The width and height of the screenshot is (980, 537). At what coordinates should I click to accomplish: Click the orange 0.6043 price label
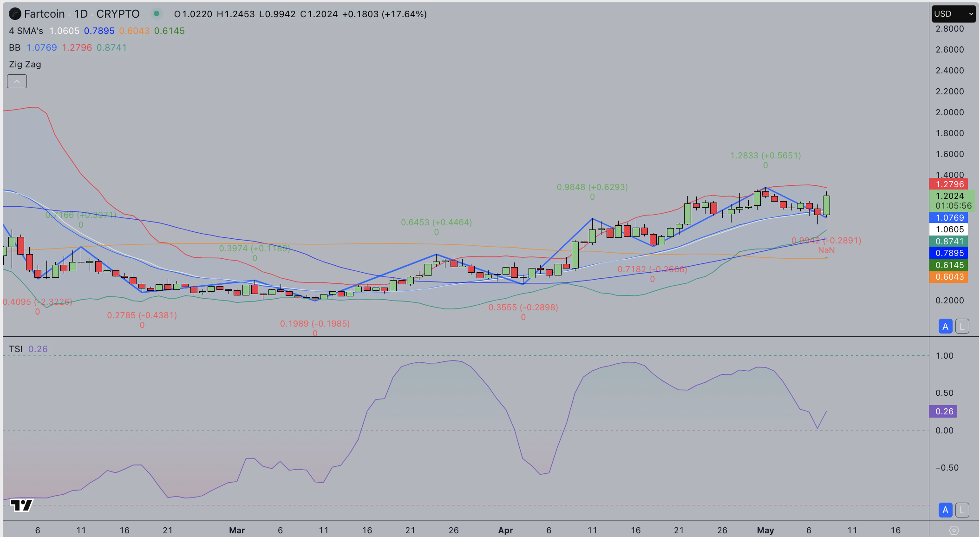(949, 277)
